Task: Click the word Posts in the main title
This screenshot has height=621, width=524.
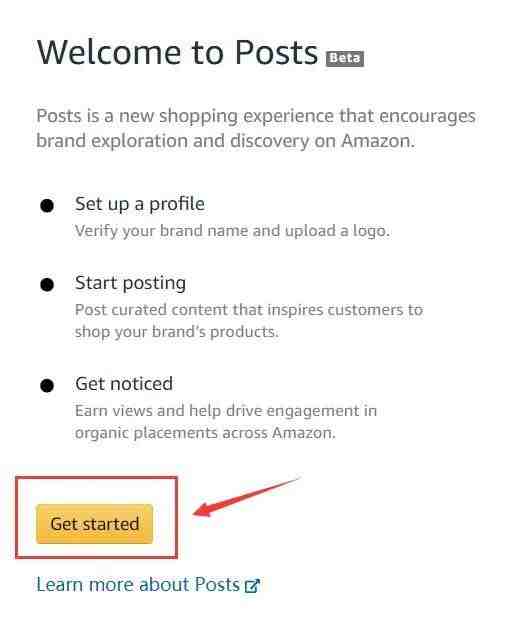Action: pos(276,52)
